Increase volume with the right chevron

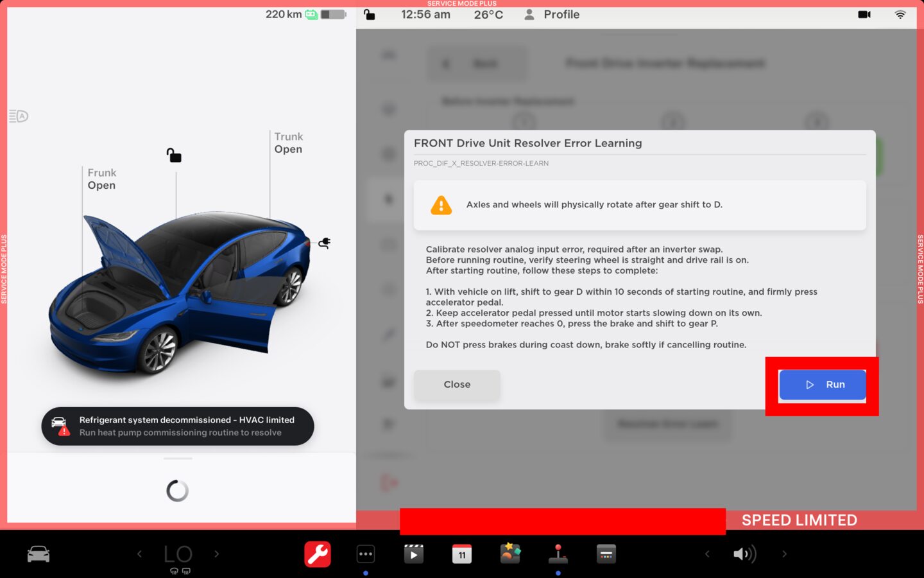coord(784,554)
